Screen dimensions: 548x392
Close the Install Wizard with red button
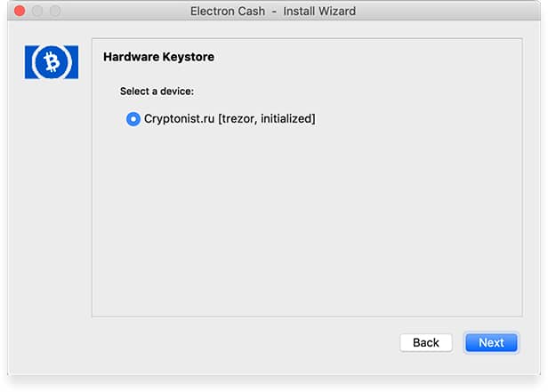[x=20, y=11]
